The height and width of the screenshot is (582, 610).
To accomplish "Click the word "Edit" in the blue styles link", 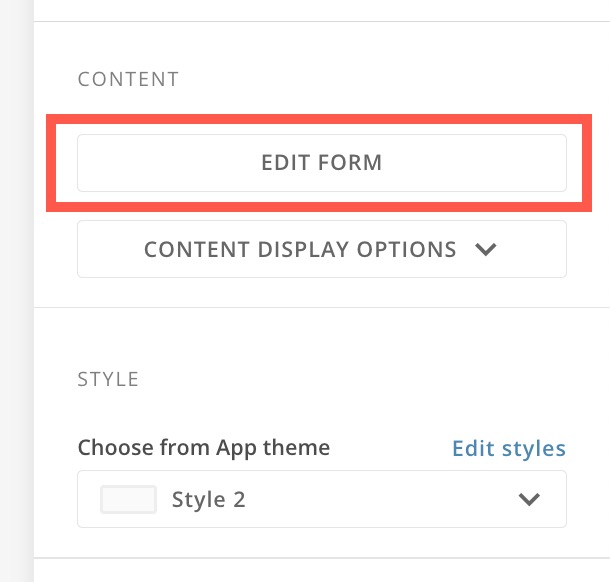I will (x=472, y=448).
